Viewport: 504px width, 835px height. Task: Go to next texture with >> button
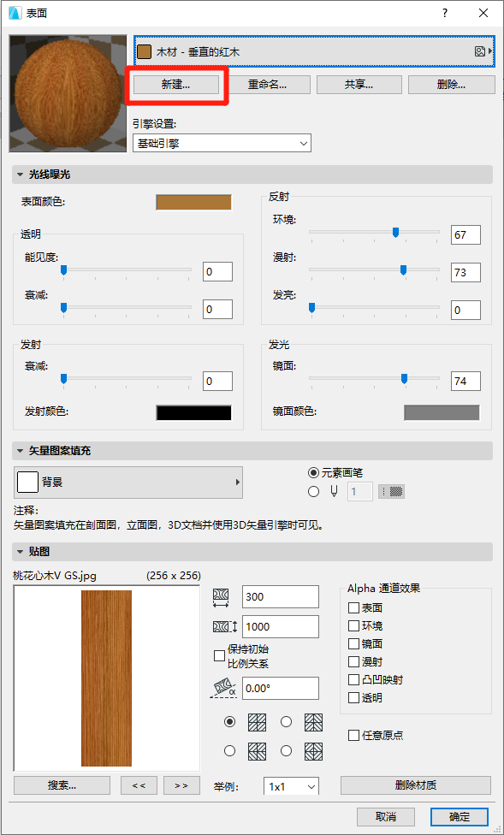(181, 785)
